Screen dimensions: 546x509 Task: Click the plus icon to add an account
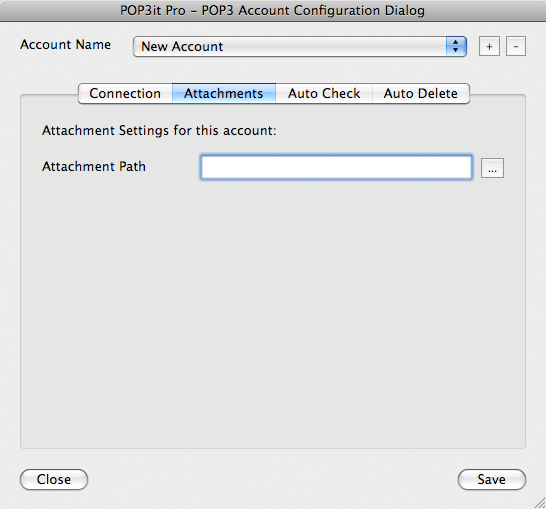coord(489,46)
